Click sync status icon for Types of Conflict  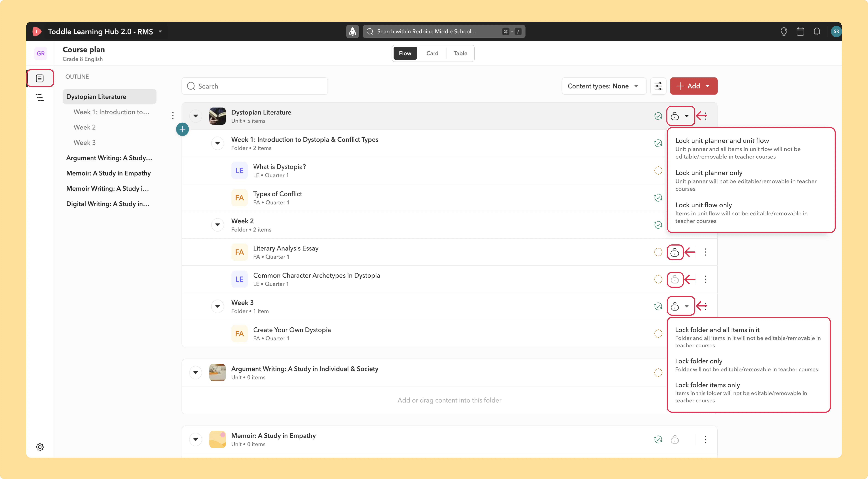pyautogui.click(x=658, y=198)
